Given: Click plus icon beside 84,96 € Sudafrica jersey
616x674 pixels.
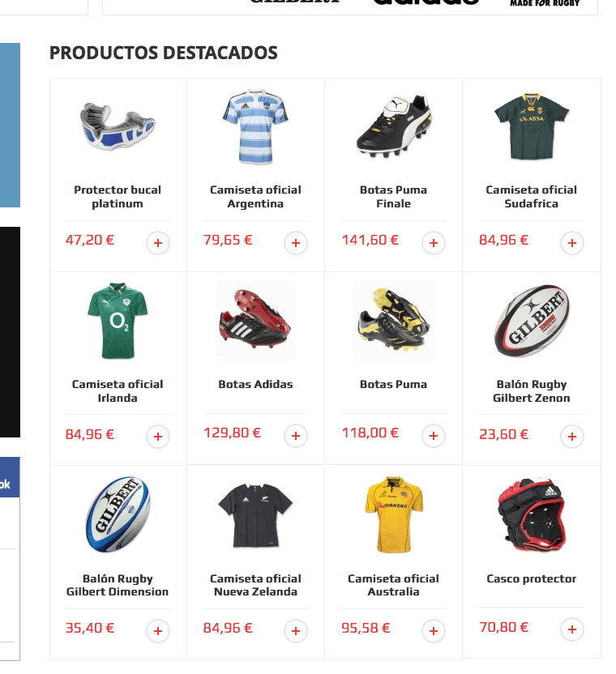Looking at the screenshot, I should [571, 243].
